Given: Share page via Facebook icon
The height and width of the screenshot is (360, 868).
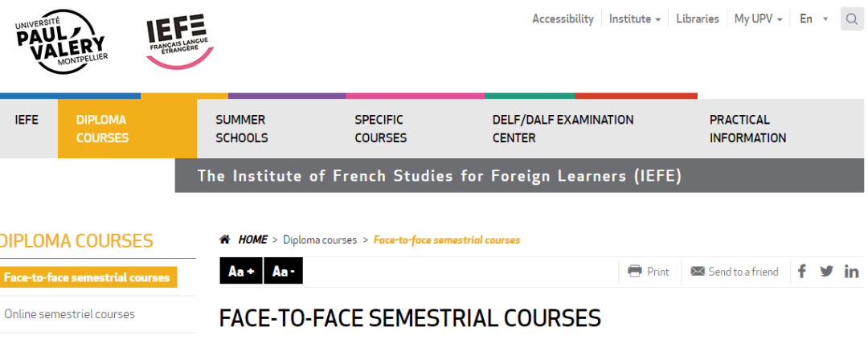Looking at the screenshot, I should click(x=801, y=271).
